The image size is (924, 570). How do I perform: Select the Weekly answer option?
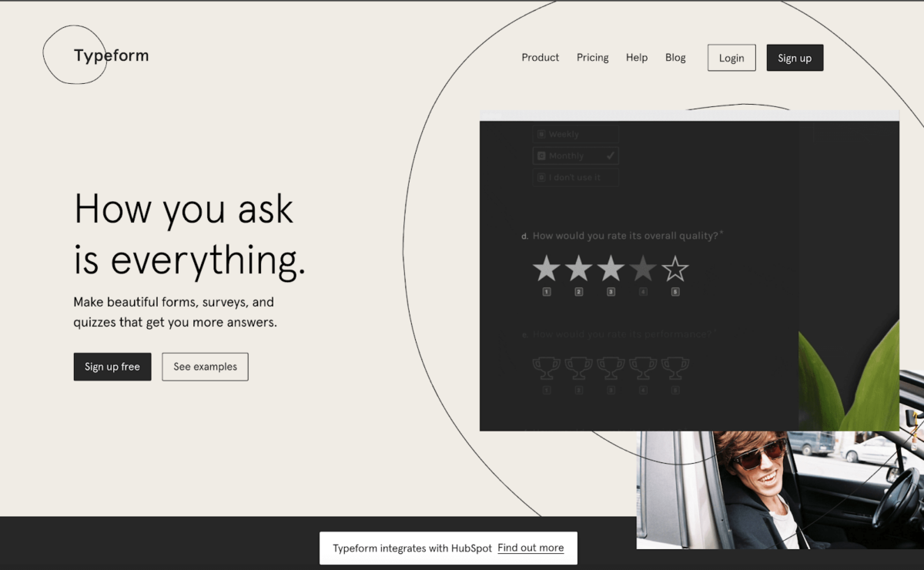tap(575, 134)
